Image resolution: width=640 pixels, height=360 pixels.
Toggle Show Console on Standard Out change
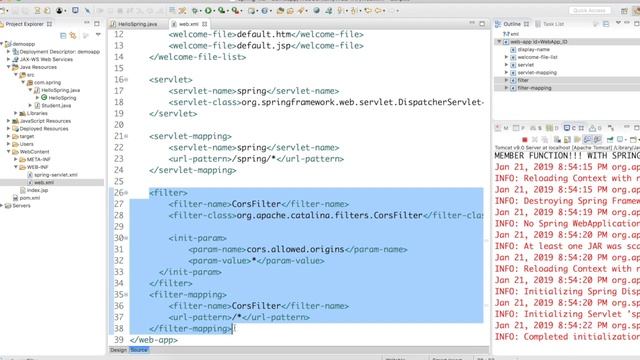(x=587, y=140)
